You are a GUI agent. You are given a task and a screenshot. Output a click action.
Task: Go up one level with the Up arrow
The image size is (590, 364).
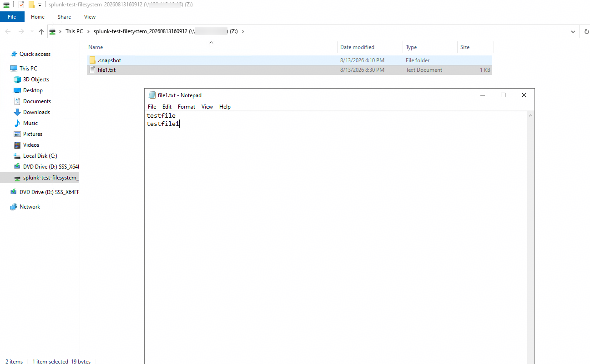(x=41, y=31)
